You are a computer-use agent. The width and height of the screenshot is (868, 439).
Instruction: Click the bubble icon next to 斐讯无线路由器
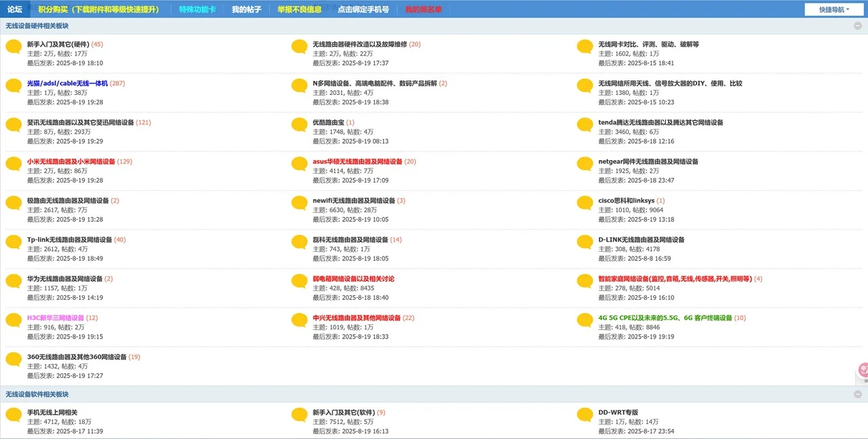[x=14, y=125]
